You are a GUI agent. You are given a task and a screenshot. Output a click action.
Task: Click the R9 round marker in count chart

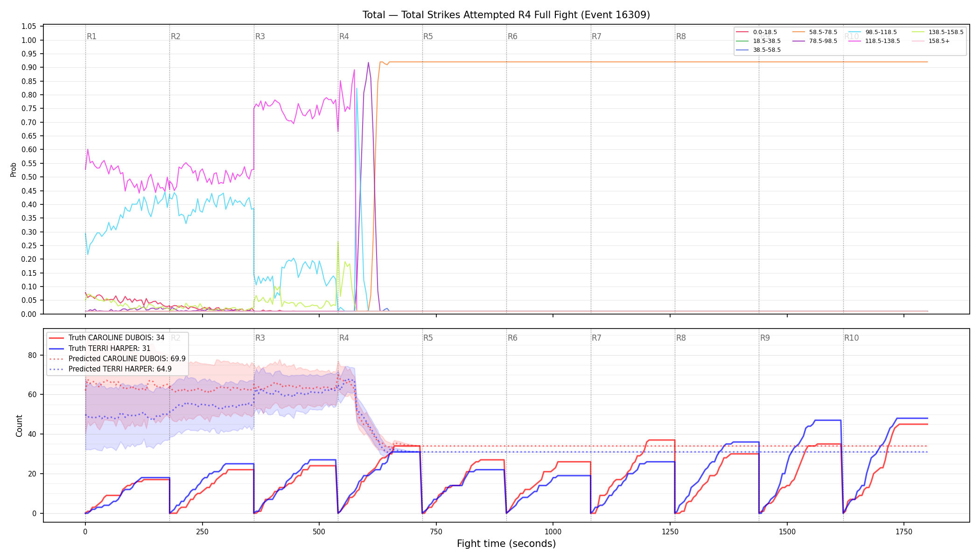(765, 338)
